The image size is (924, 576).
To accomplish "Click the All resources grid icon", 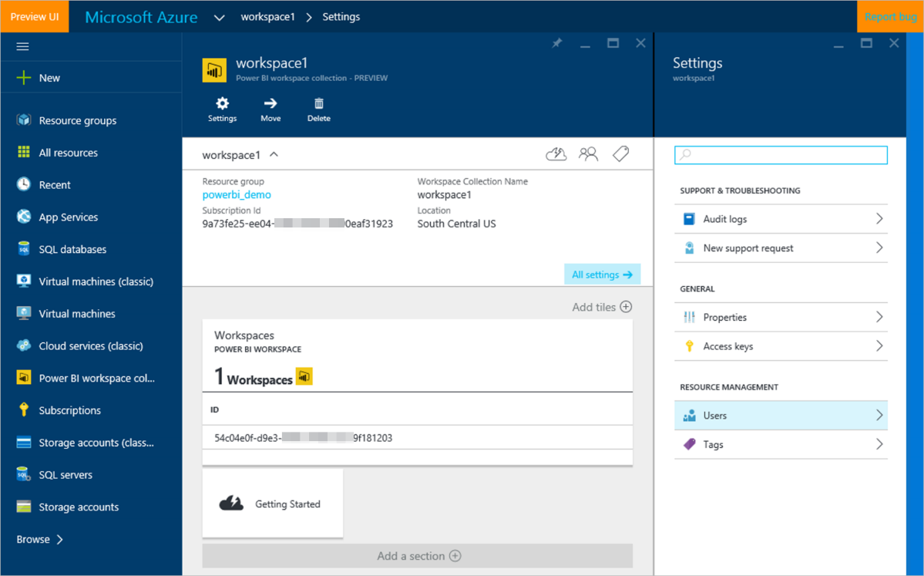I will click(24, 152).
